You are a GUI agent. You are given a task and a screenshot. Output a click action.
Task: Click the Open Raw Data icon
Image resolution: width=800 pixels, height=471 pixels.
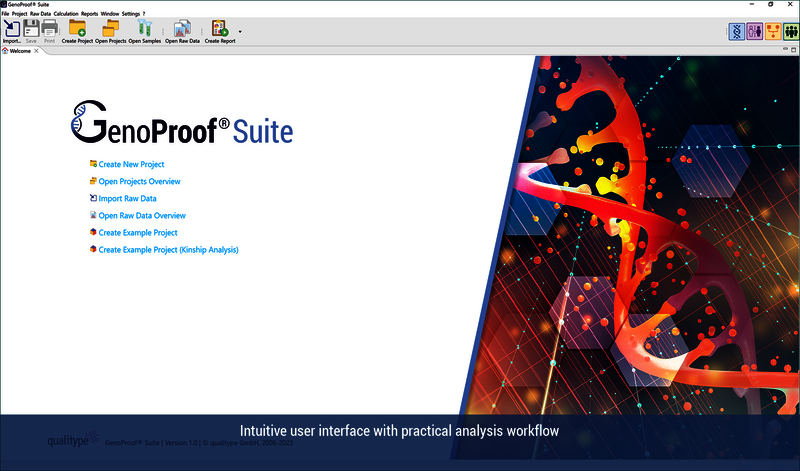(182, 29)
